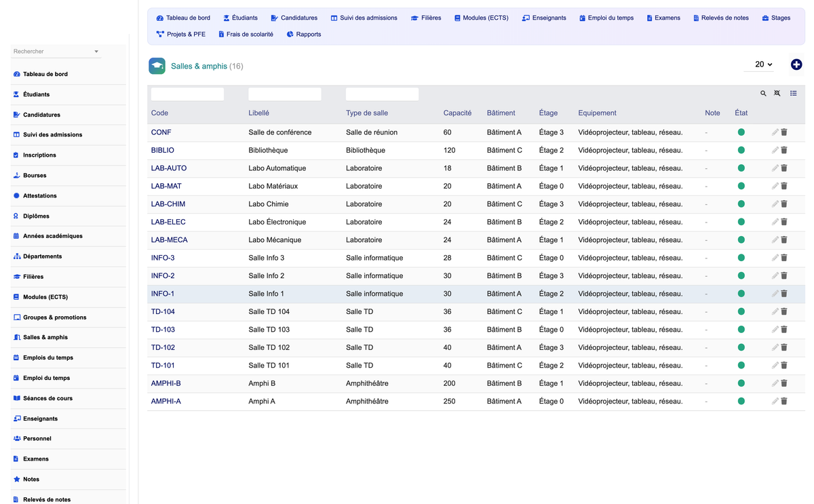Open the Rapports top navigation link
Image resolution: width=814 pixels, height=504 pixels.
(304, 34)
